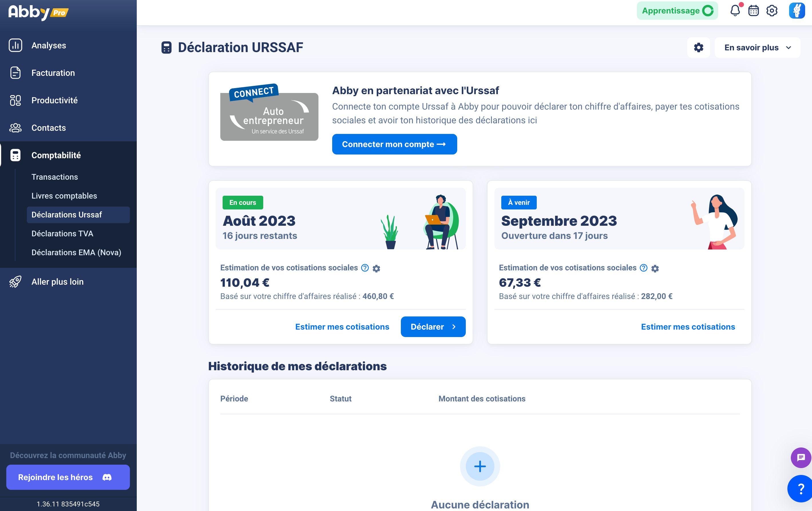Click the Déclarer button
The width and height of the screenshot is (812, 511).
click(433, 327)
